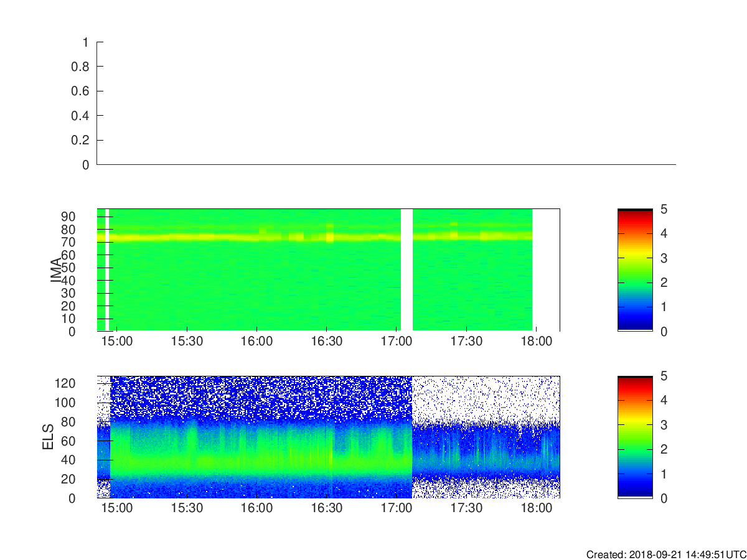Click the 4 label on ELS color scale
The width and height of the screenshot is (747, 560).
point(664,400)
